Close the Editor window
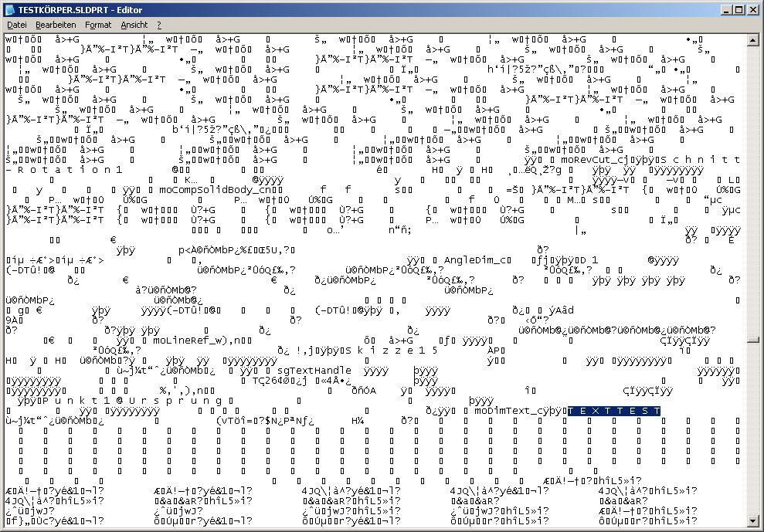This screenshot has width=764, height=532. [x=752, y=9]
